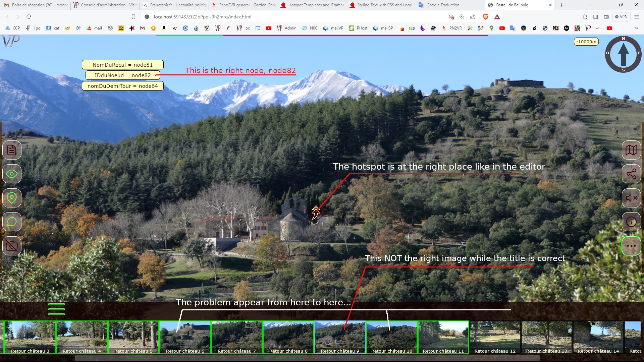The image size is (644, 362).
Task: Select 'Retour château 6' thumbnail in filmstrip
Action: [185, 338]
